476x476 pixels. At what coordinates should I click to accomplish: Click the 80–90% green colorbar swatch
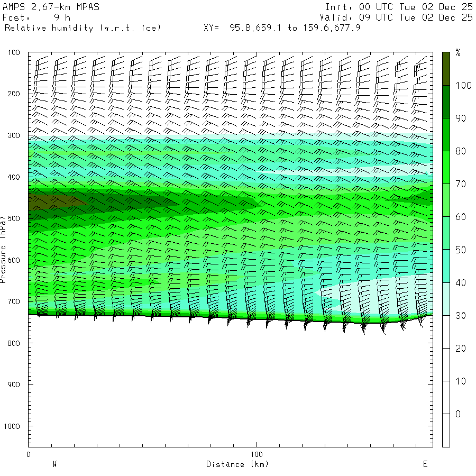point(446,134)
